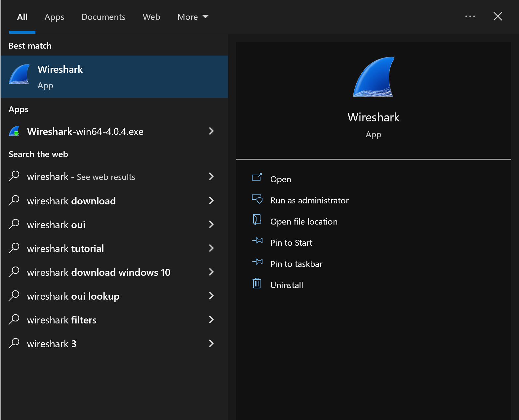Click the Wireshark-win64-4.0.4.exe installer icon
The width and height of the screenshot is (519, 420).
pos(14,131)
